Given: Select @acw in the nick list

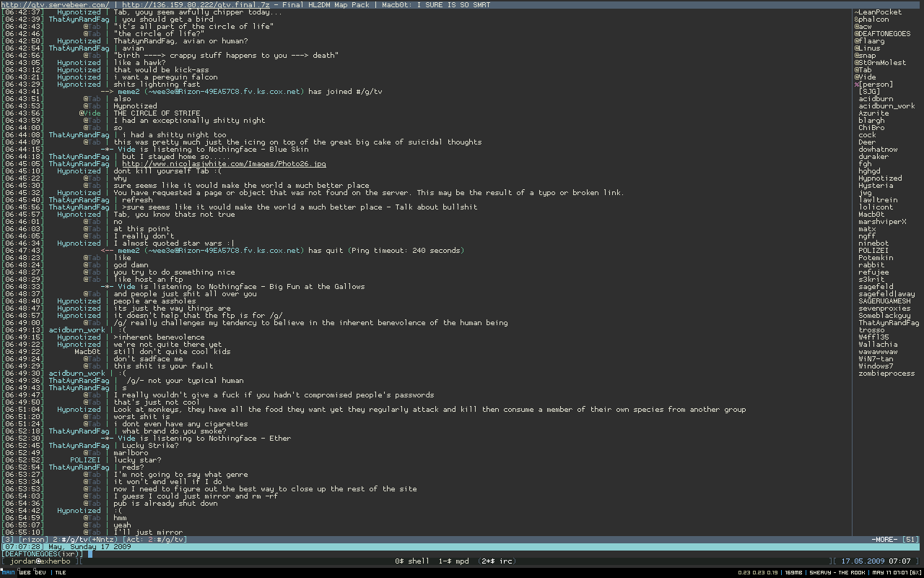Looking at the screenshot, I should 863,27.
